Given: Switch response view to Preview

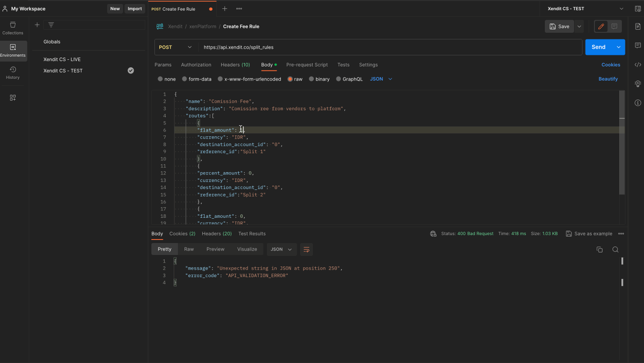Looking at the screenshot, I should tap(216, 249).
